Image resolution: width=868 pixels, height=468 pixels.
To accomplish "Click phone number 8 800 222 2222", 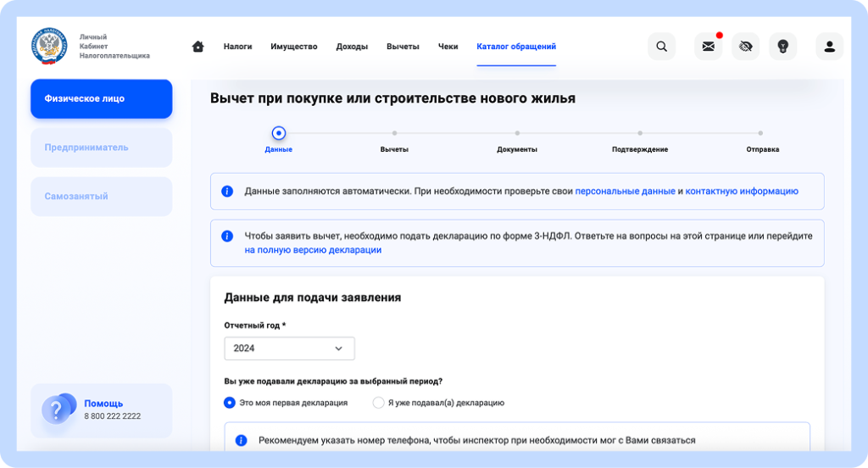I will pos(113,416).
